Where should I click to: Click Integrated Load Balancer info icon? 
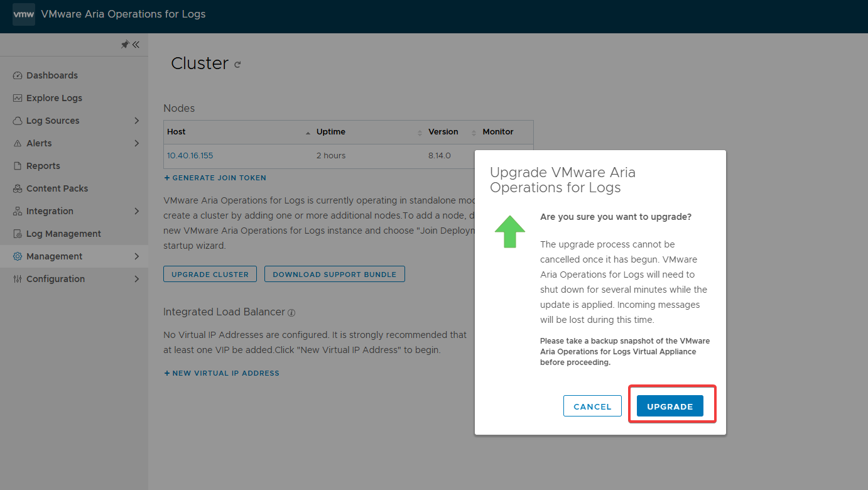[291, 312]
